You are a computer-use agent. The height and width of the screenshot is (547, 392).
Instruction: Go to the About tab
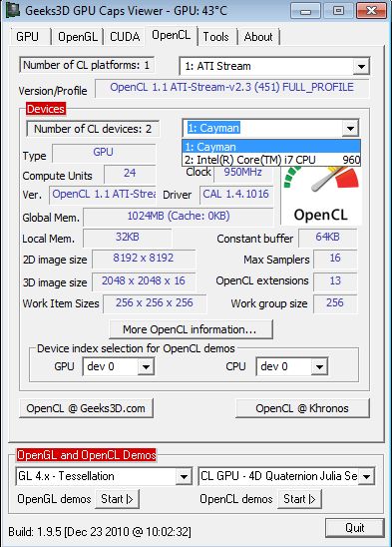point(258,37)
